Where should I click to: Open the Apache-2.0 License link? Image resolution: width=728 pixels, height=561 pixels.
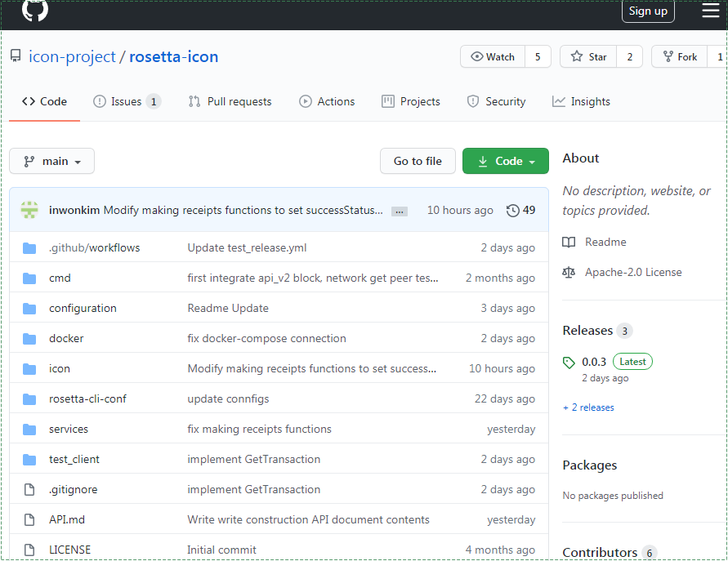pyautogui.click(x=633, y=272)
